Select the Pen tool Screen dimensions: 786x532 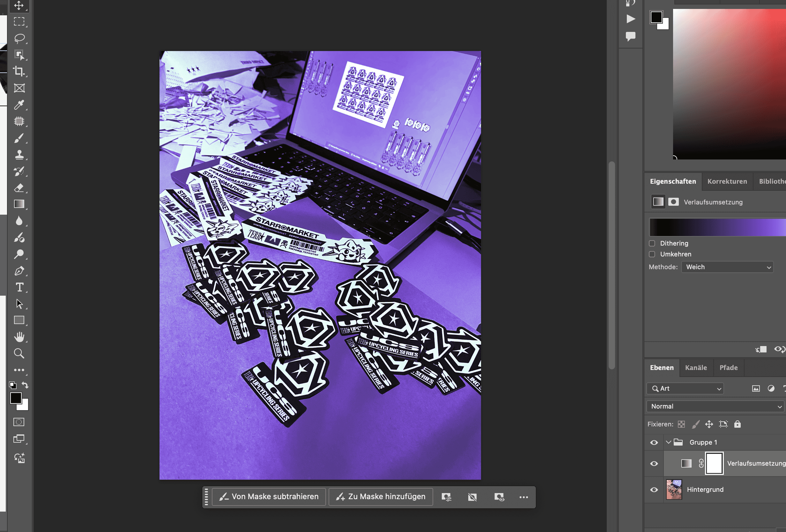(x=19, y=271)
